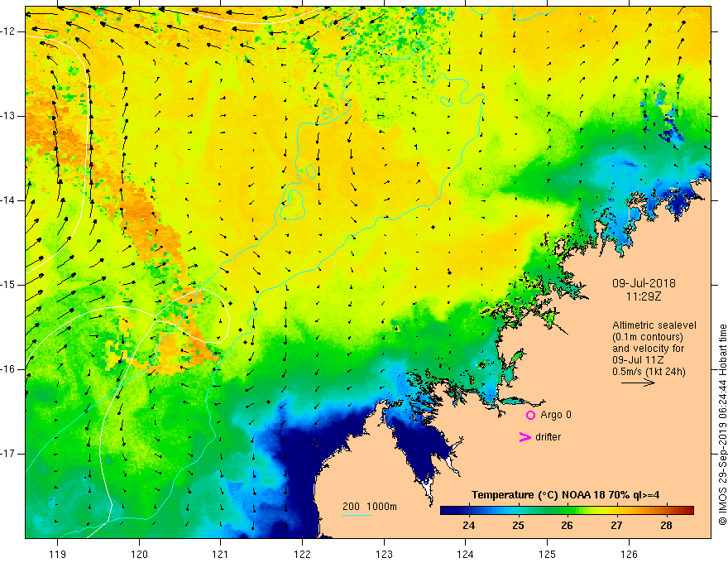Click the "200 1000m" depth contour label

(x=370, y=507)
